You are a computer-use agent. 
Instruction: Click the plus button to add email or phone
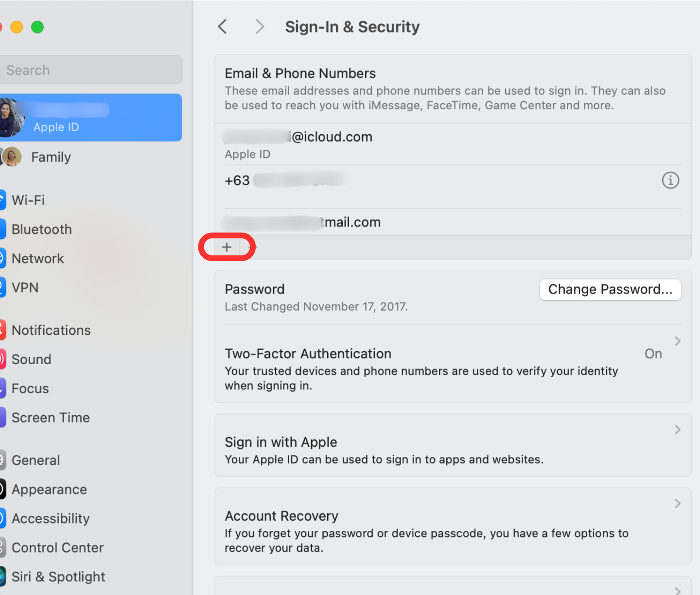pyautogui.click(x=227, y=247)
